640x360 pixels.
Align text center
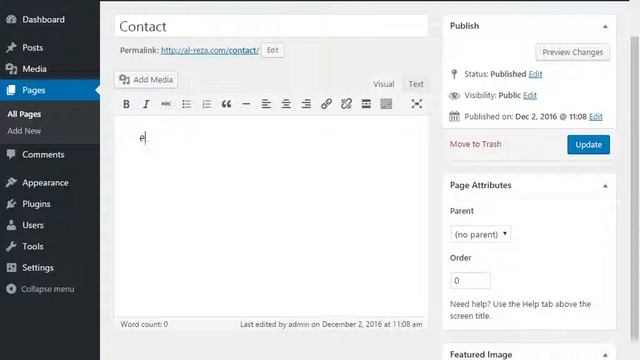[x=286, y=104]
